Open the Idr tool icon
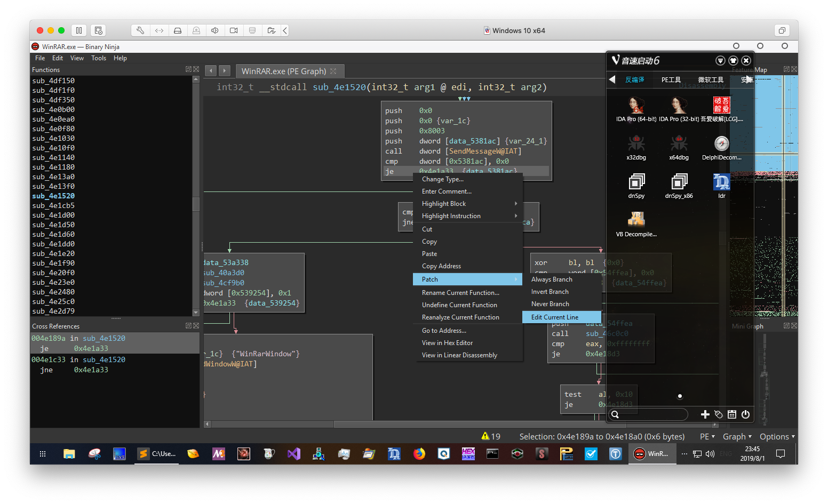The width and height of the screenshot is (828, 504). (722, 186)
